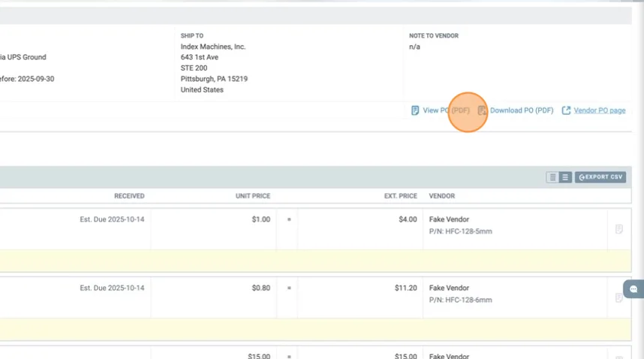
Task: Click the Ext. Price column header
Action: 400,196
